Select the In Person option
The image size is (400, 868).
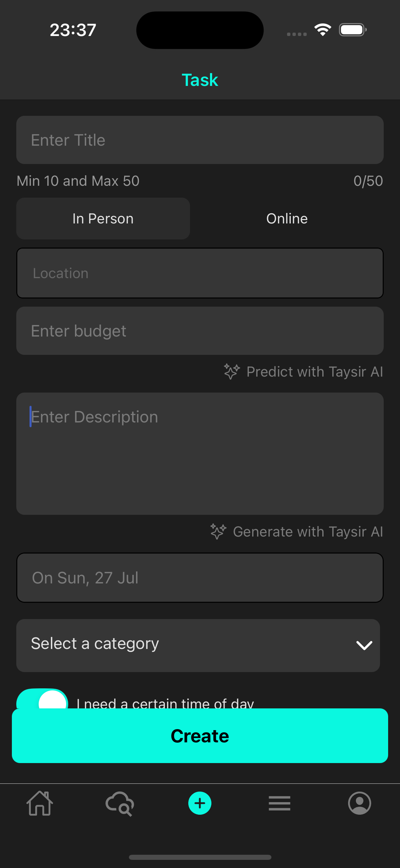click(x=103, y=219)
